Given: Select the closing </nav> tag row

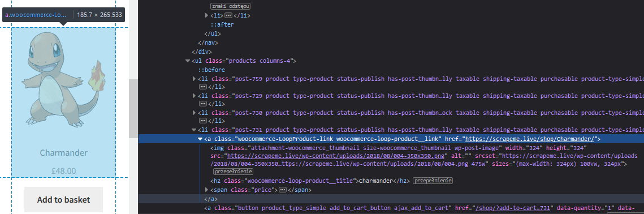Looking at the screenshot, I should [208, 42].
